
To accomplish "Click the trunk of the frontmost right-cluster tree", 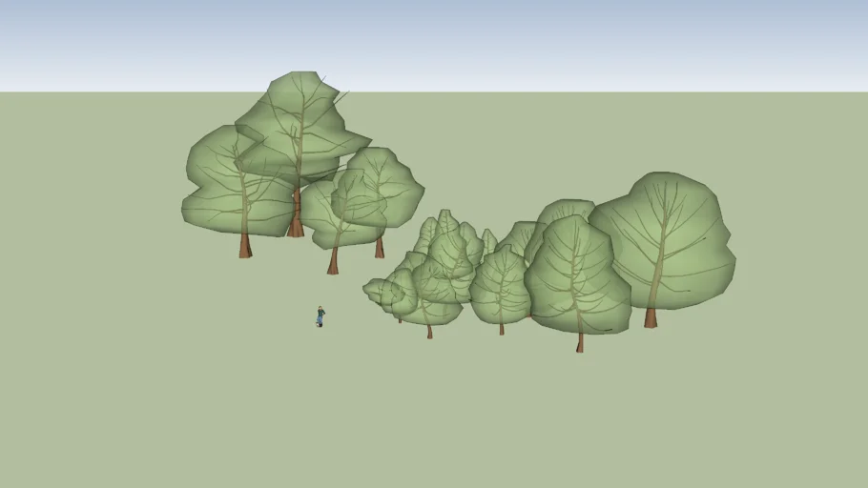I will (x=580, y=342).
